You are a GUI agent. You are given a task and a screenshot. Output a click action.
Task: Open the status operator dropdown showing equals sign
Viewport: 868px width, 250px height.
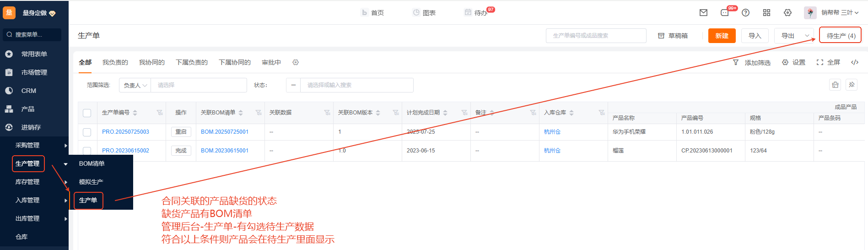tap(293, 85)
